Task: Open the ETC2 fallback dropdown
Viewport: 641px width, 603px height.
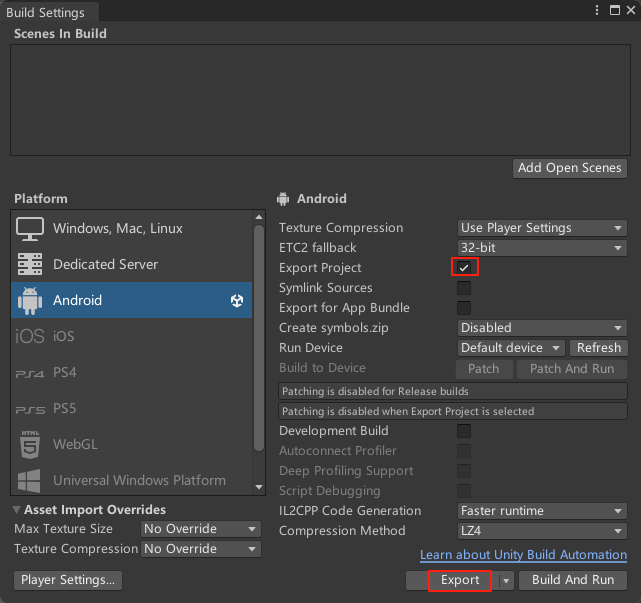Action: point(542,248)
